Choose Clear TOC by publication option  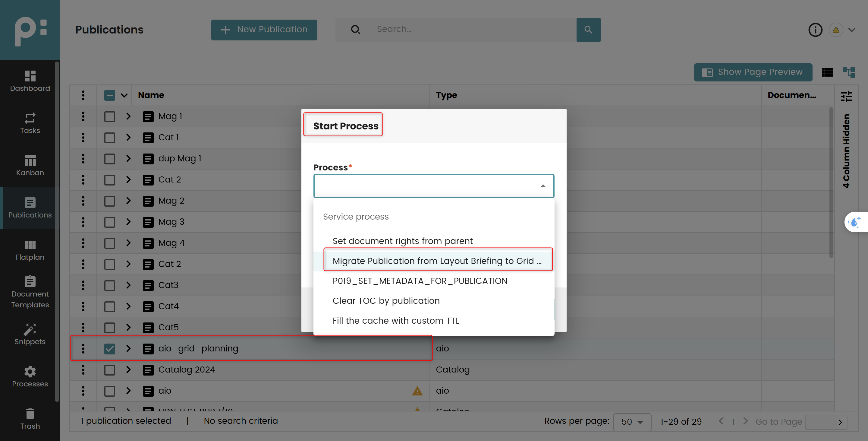(386, 300)
